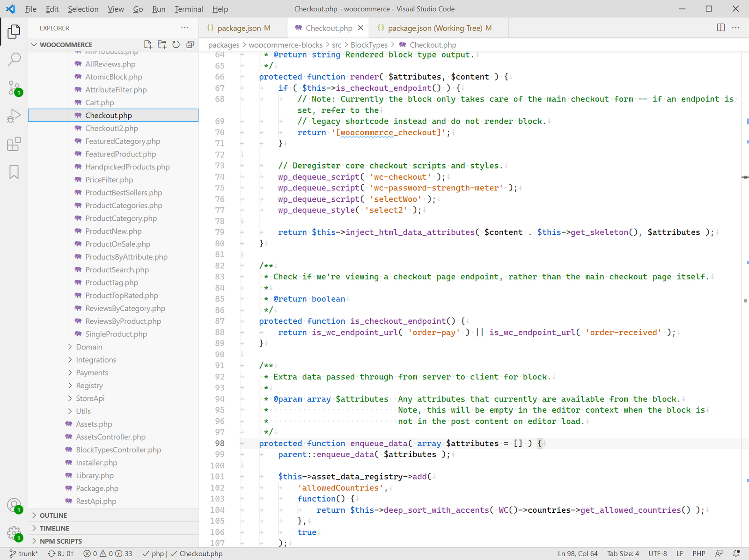
Task: Change Tab Size: 4 indentation setting
Action: click(623, 553)
